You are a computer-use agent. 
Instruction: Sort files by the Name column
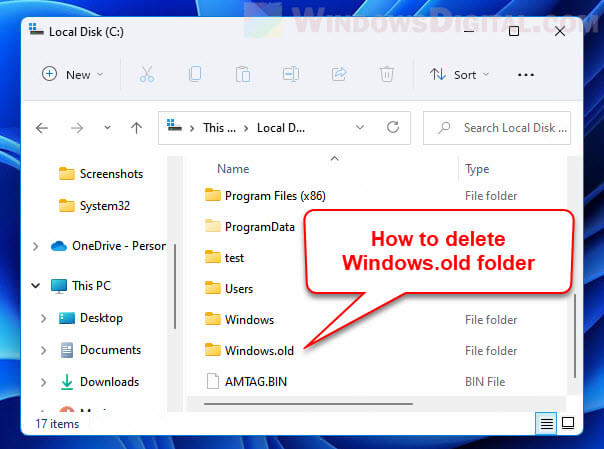pyautogui.click(x=233, y=169)
